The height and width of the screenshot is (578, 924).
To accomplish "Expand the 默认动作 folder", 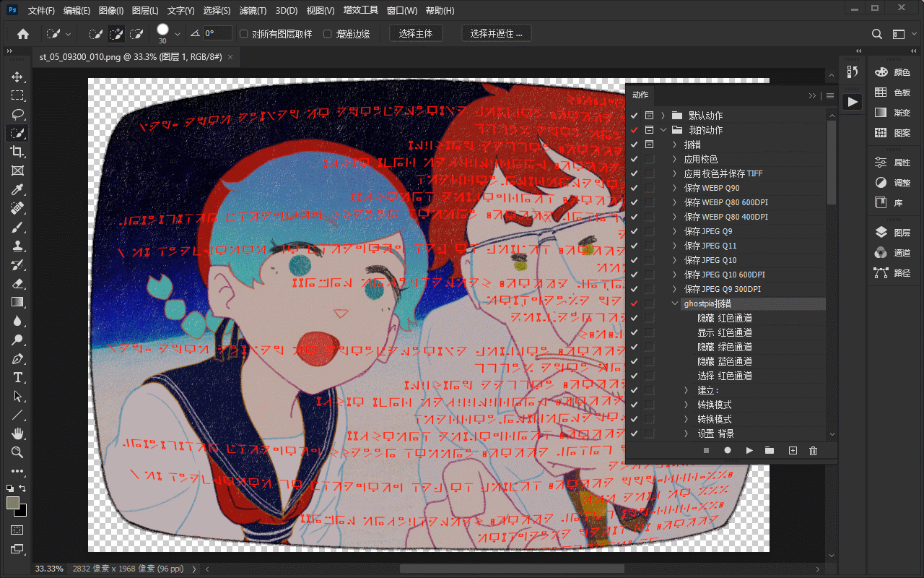I will (663, 116).
